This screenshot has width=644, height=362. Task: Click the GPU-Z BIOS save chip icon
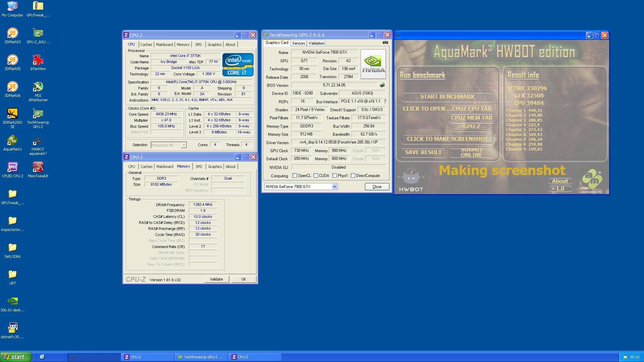tap(382, 85)
